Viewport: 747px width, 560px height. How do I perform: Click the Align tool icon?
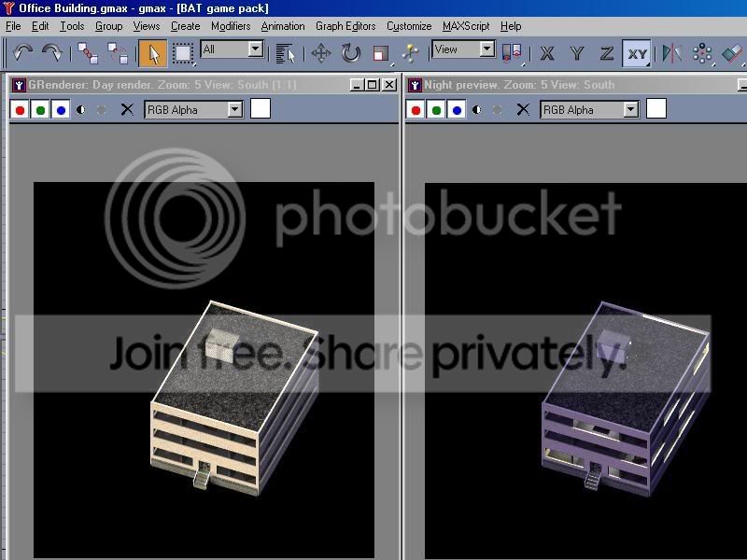point(732,53)
